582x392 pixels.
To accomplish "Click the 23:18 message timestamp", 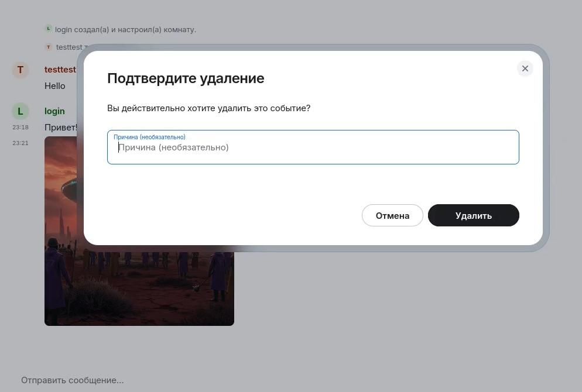I will click(x=20, y=128).
